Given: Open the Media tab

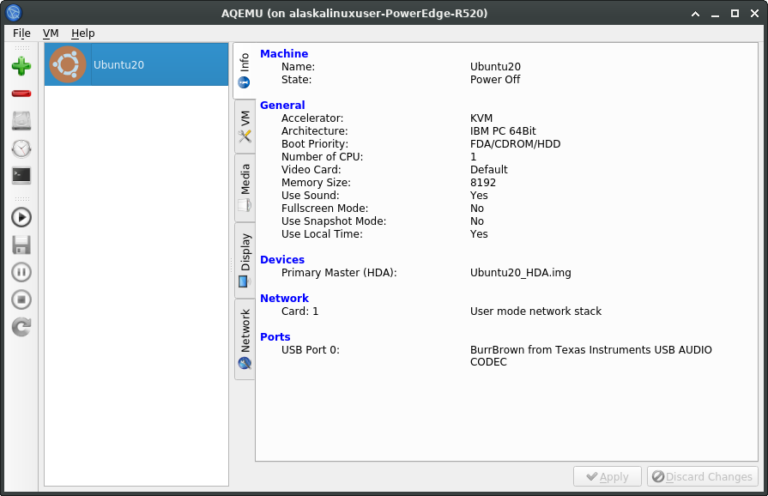Looking at the screenshot, I should pos(244,188).
